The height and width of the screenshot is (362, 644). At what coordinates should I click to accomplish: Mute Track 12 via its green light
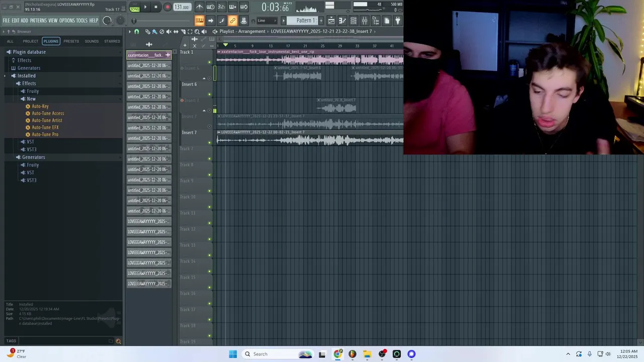pyautogui.click(x=210, y=239)
